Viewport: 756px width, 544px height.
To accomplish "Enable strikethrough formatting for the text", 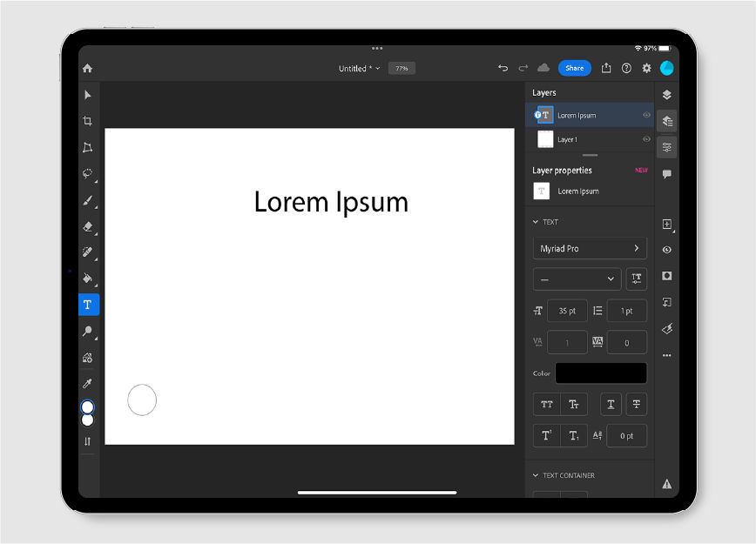I will [637, 404].
